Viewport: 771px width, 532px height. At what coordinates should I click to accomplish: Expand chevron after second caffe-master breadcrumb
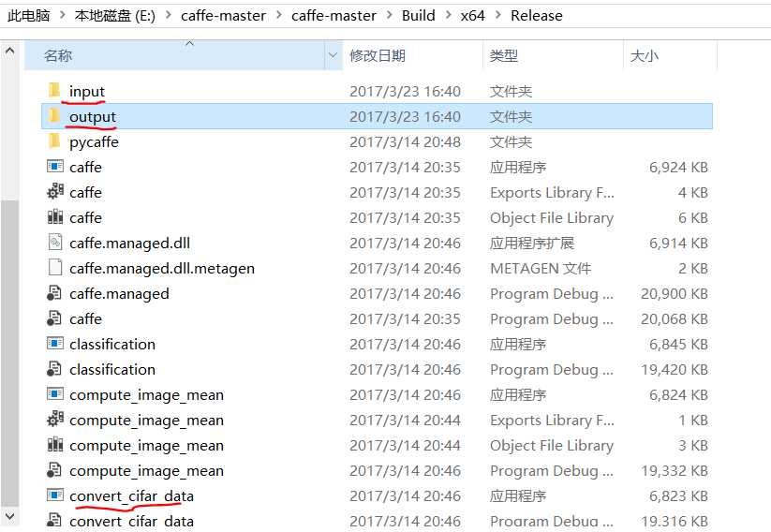390,15
